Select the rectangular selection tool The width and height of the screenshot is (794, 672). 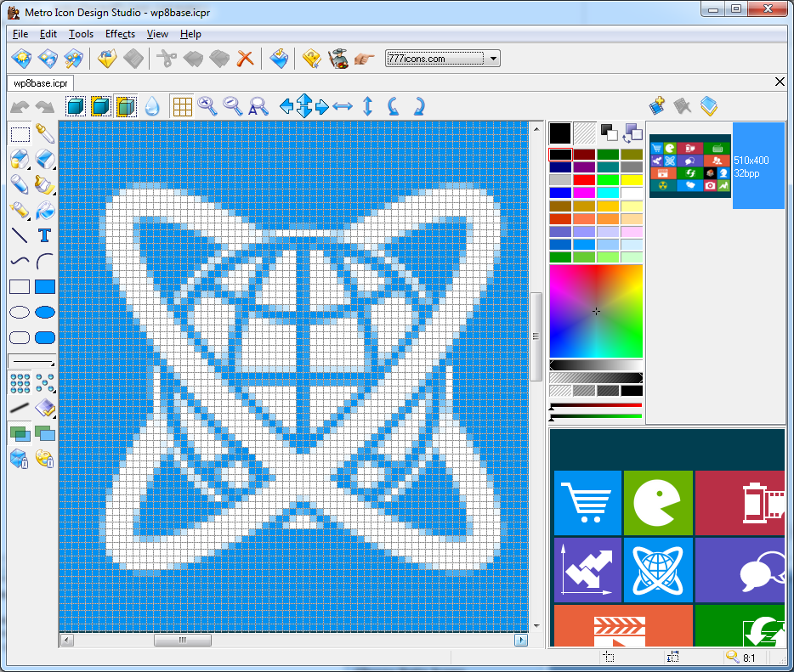click(x=20, y=134)
